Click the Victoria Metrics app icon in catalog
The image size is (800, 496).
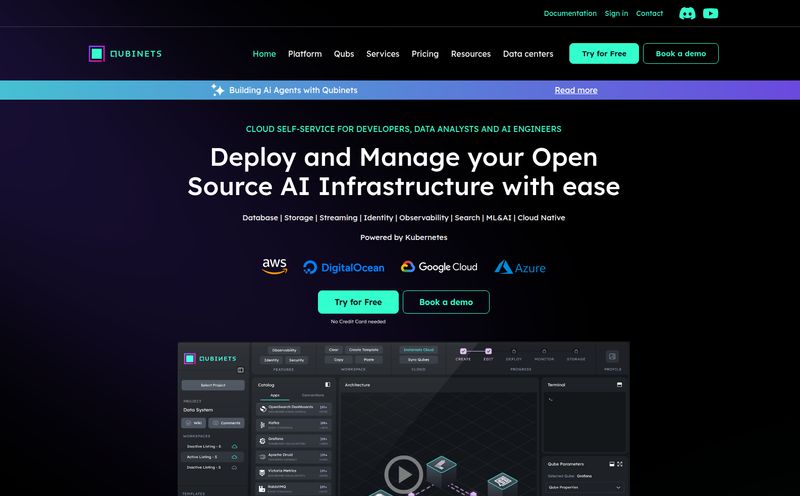(x=263, y=473)
